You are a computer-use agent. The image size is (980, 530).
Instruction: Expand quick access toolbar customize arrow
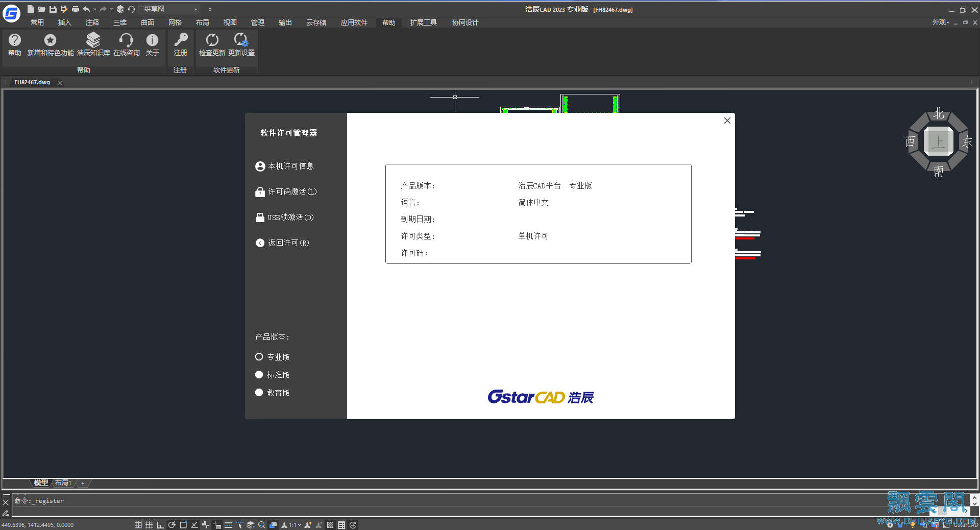[x=210, y=9]
